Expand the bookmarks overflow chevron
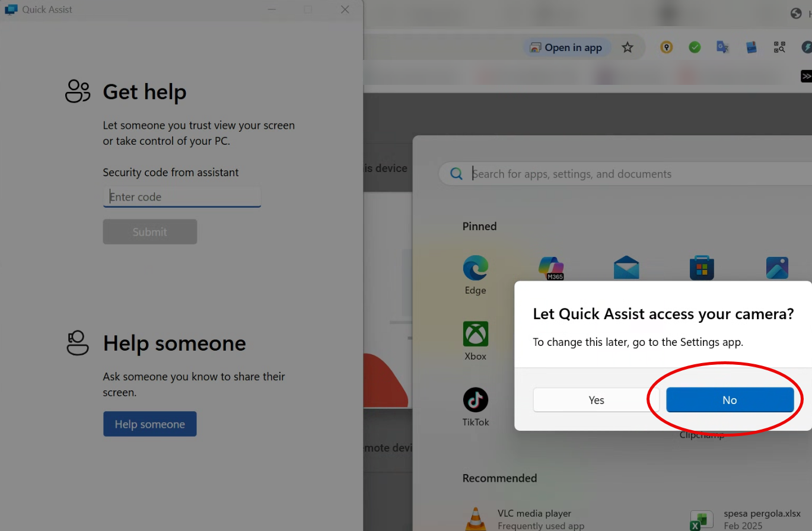The image size is (812, 531). click(x=806, y=76)
